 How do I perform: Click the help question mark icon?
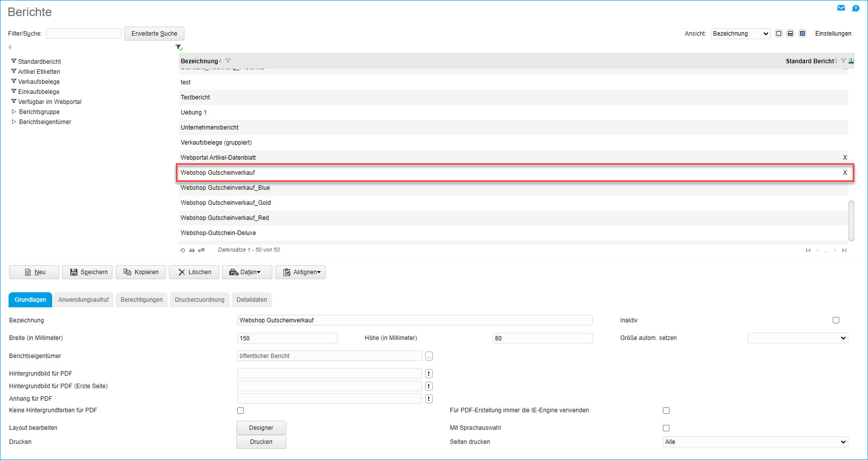(855, 8)
